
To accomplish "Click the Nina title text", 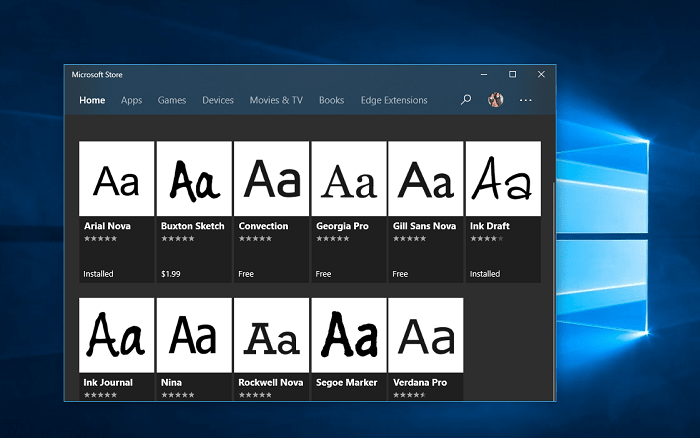I will (171, 383).
